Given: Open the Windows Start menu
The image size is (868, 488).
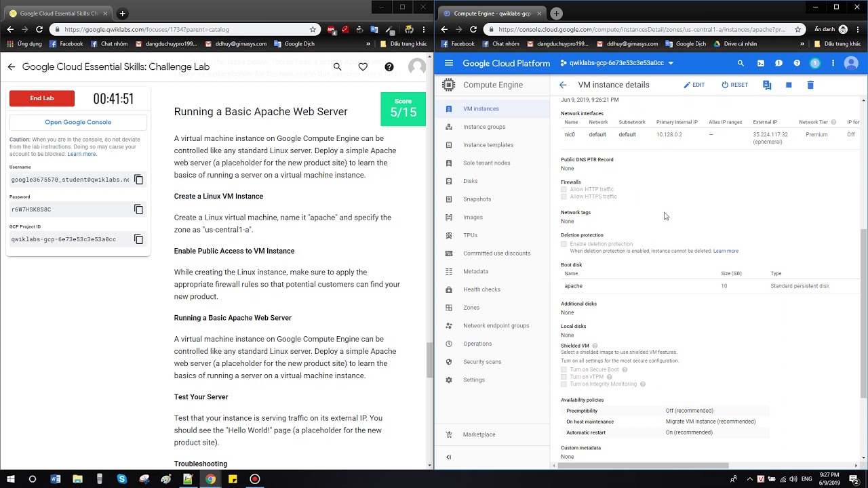Looking at the screenshot, I should point(10,479).
